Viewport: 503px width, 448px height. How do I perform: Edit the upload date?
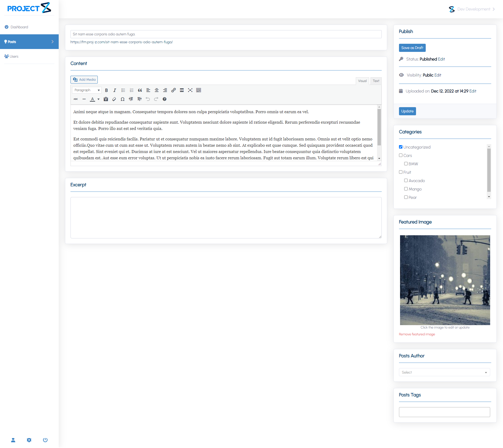click(x=473, y=91)
